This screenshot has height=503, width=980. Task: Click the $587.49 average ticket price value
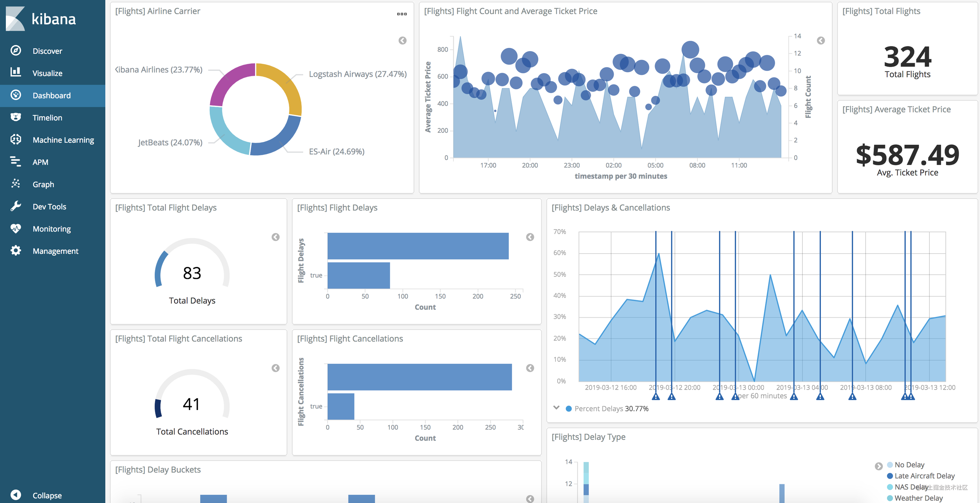(x=907, y=155)
